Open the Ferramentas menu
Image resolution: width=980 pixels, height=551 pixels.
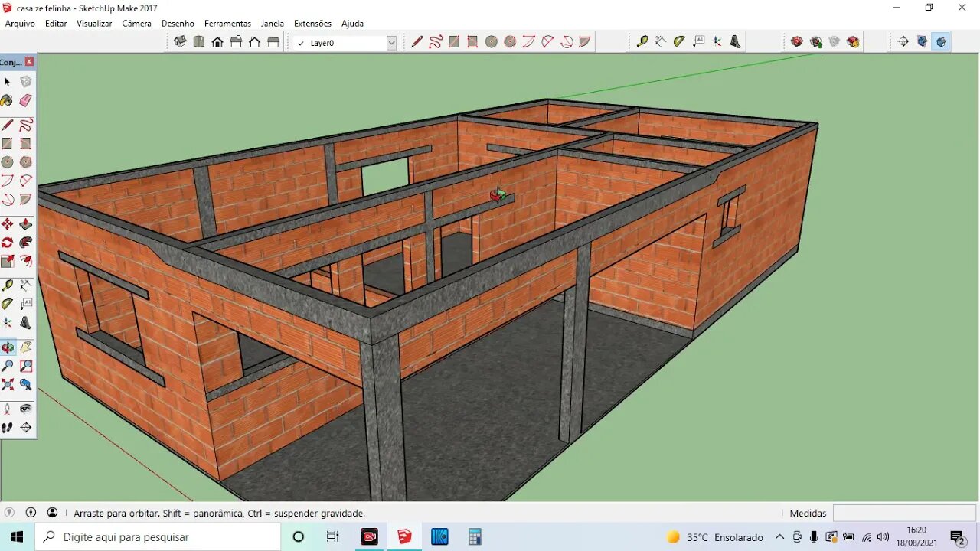(227, 24)
